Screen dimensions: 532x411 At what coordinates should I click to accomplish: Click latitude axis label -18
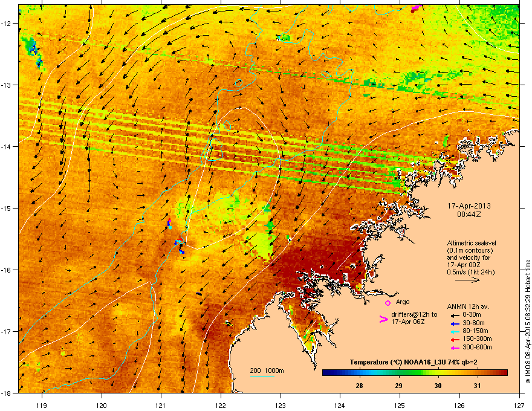click(6, 393)
